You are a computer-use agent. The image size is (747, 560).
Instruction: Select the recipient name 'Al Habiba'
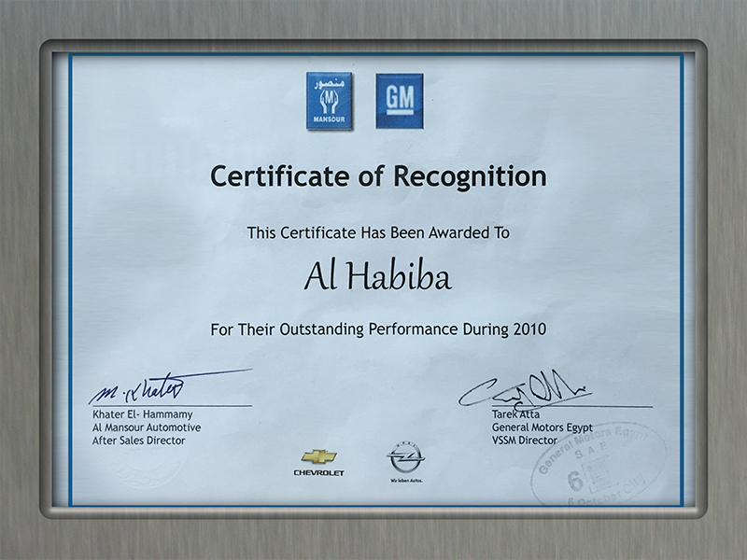378,278
